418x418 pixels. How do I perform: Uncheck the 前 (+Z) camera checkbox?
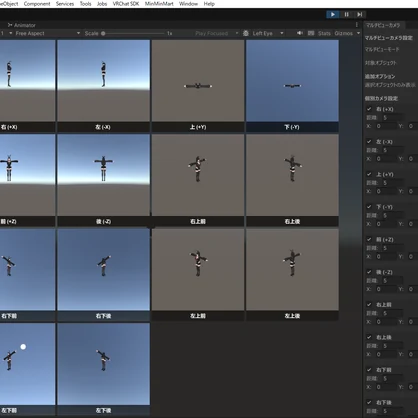[369, 239]
